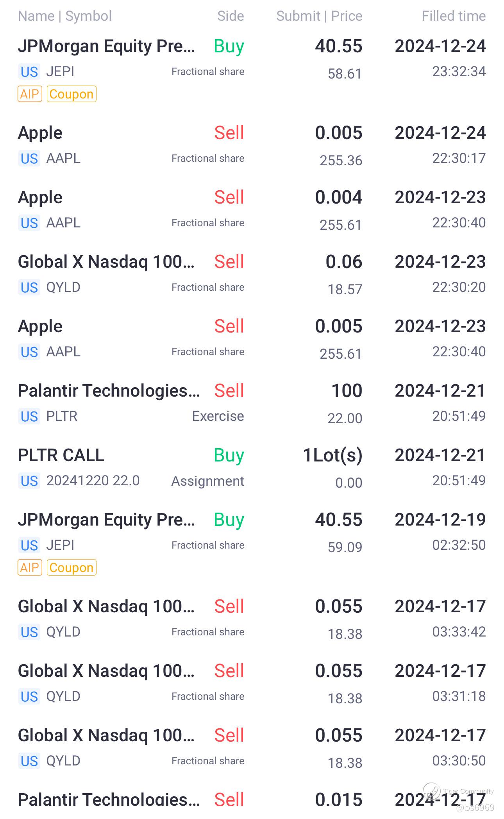Click the AIP tag on 2024-12-19 JEPI order
This screenshot has height=819, width=504.
[30, 568]
